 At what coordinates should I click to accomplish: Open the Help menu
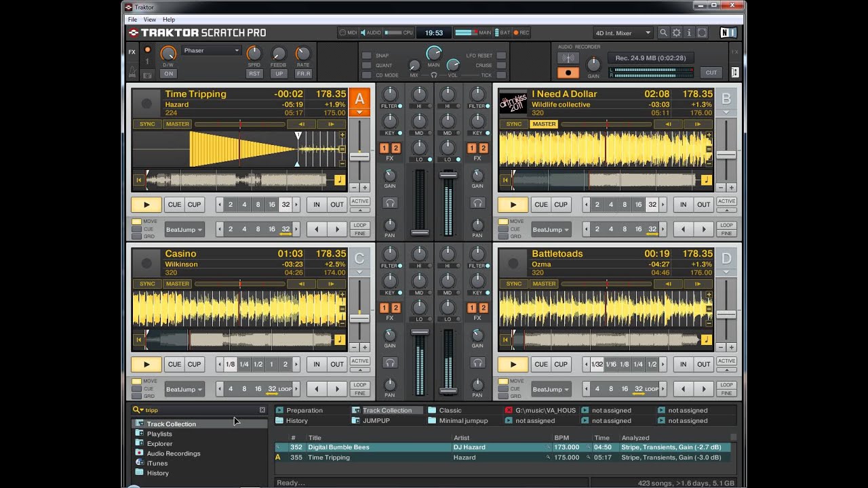coord(169,20)
